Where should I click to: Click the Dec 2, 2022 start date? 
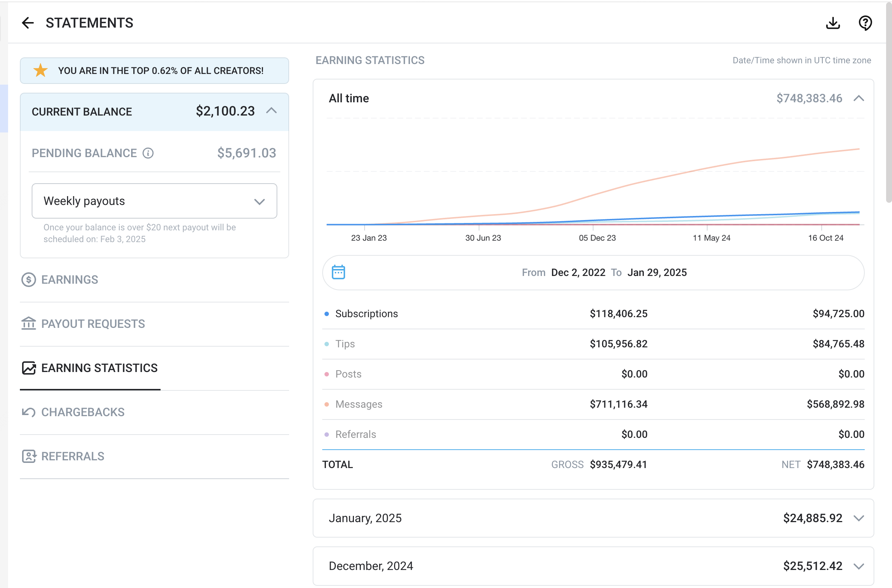pos(578,273)
